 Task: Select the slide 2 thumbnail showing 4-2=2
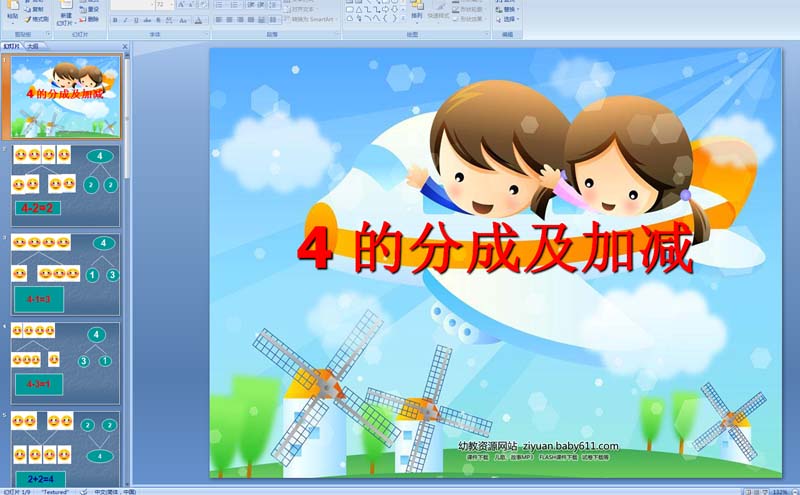pos(66,185)
